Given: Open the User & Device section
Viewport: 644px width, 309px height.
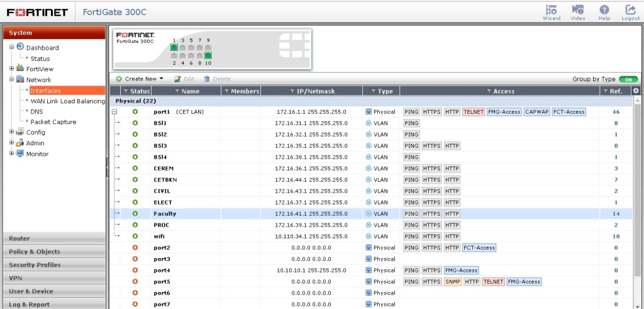Looking at the screenshot, I should [54, 291].
